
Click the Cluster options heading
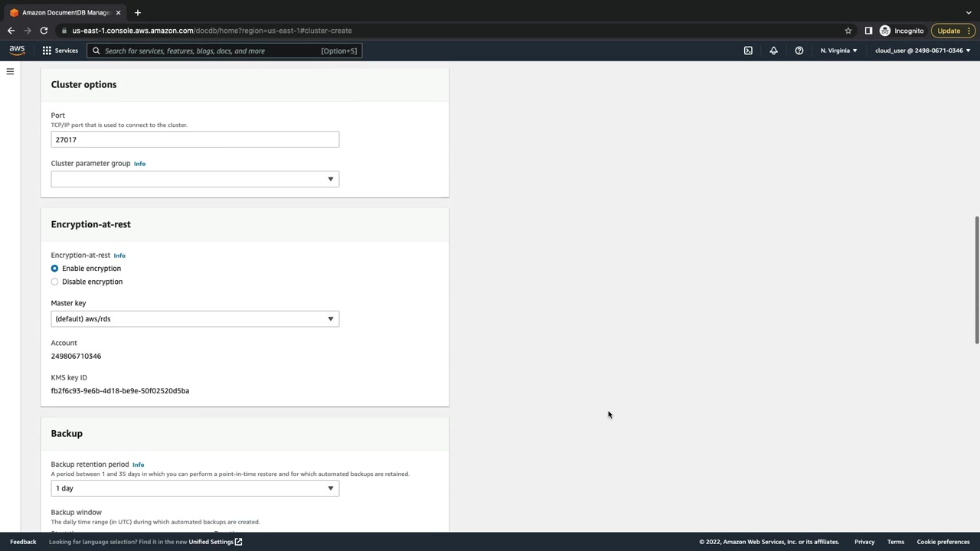pyautogui.click(x=84, y=85)
